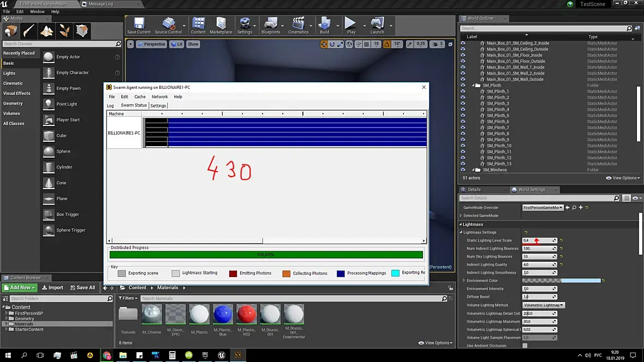Select Point Light actor icon

click(49, 104)
